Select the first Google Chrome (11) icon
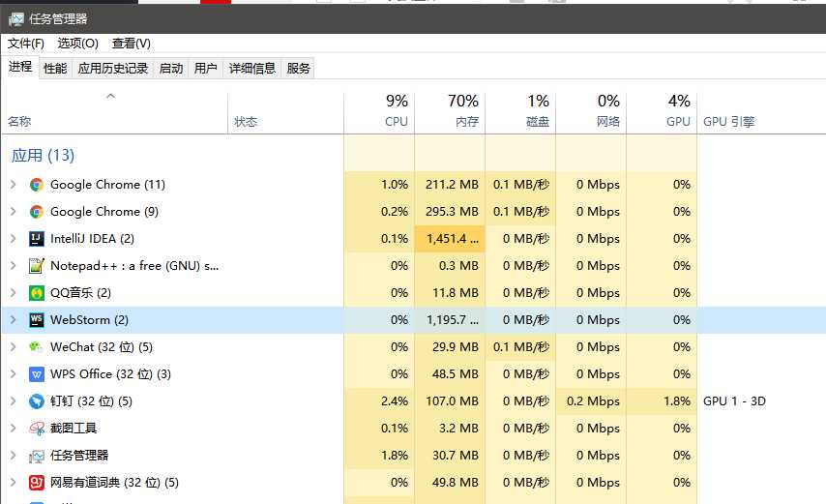 click(x=37, y=185)
